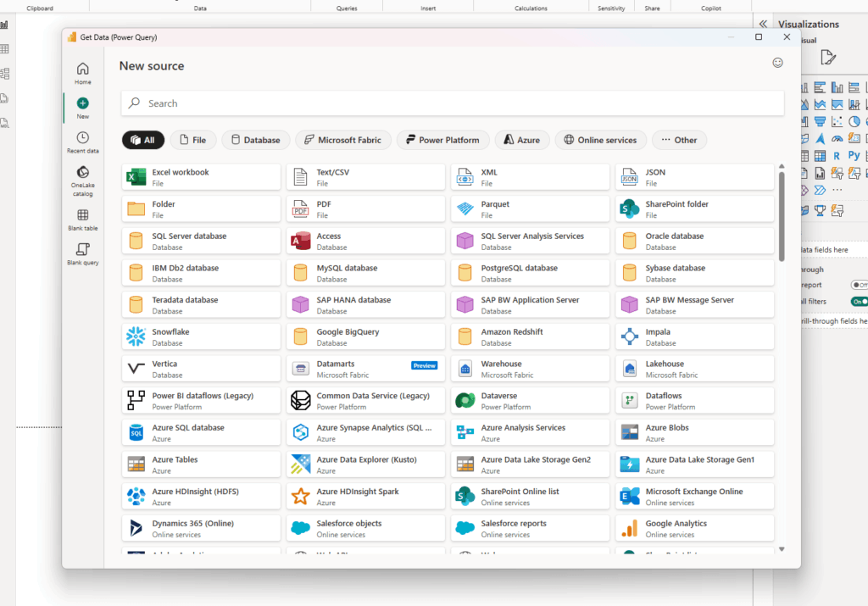Open the OneLake catalog sidebar item
This screenshot has width=868, height=606.
click(x=82, y=181)
